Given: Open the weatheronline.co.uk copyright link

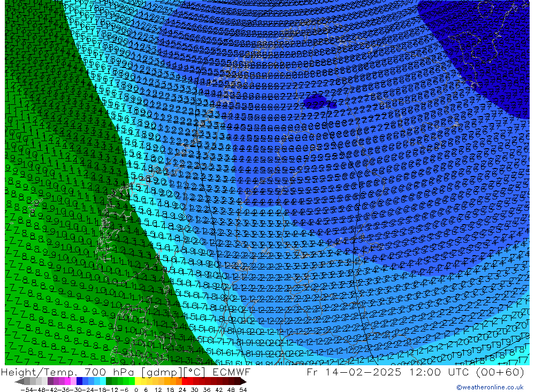Looking at the screenshot, I should point(490,387).
